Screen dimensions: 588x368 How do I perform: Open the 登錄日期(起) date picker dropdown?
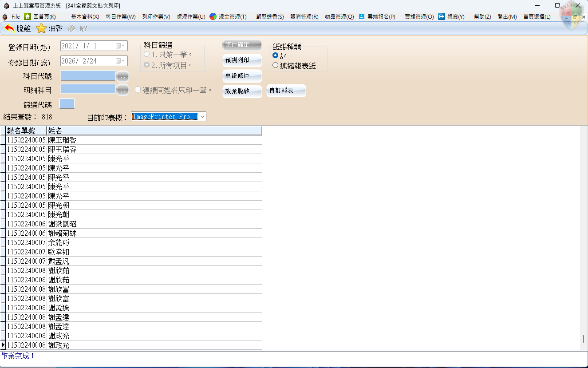121,46
